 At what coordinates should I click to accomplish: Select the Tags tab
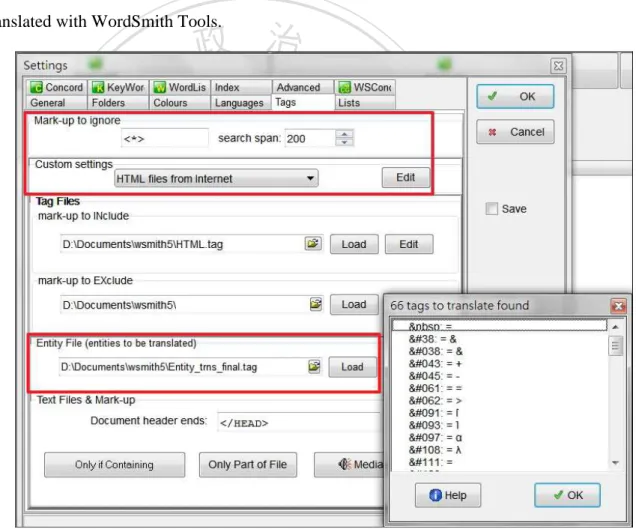click(303, 102)
